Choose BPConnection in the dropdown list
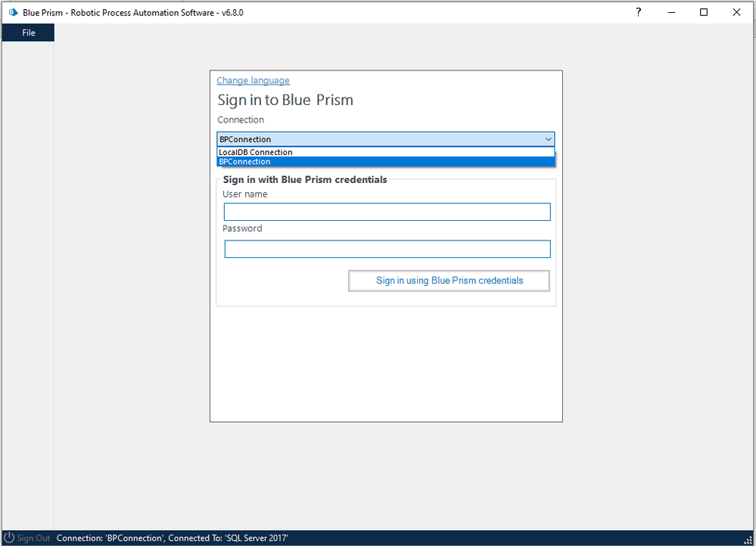This screenshot has height=546, width=756. pyautogui.click(x=386, y=162)
